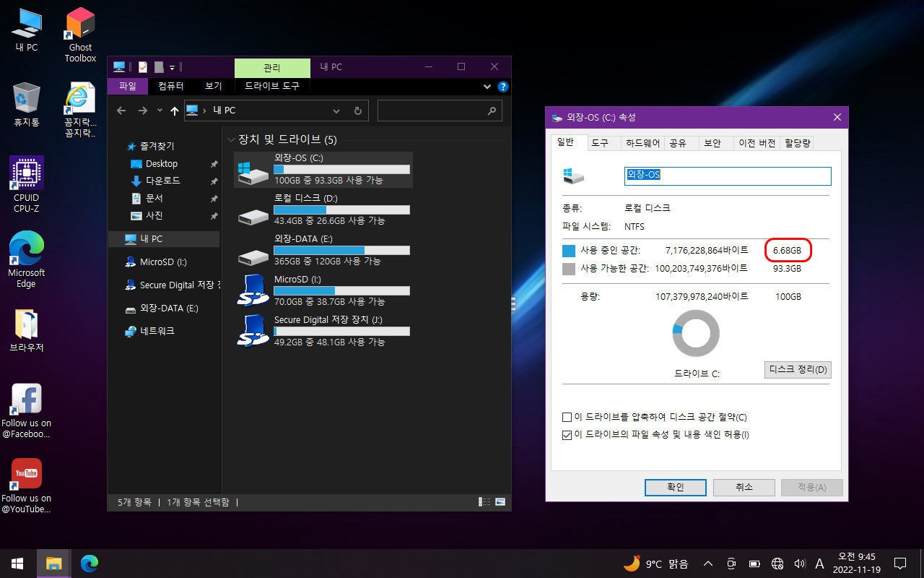
Task: Open the 컴퓨터 ribbon tab
Action: click(171, 86)
